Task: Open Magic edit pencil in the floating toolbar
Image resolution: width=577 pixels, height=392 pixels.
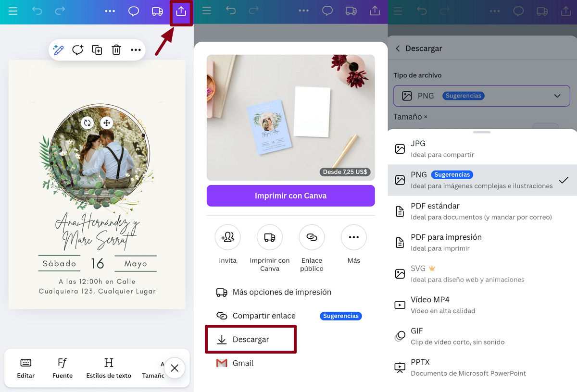Action: (59, 50)
